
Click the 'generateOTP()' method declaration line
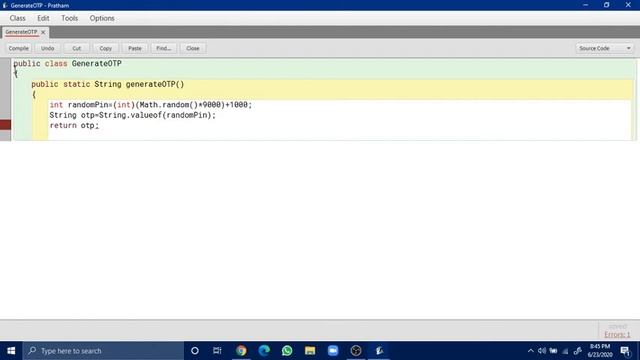[x=108, y=84]
